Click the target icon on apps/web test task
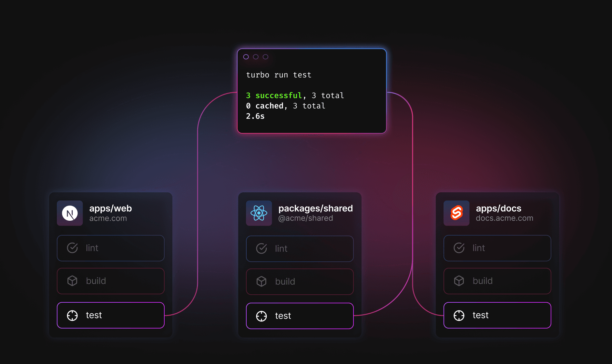612x364 pixels. coord(72,315)
